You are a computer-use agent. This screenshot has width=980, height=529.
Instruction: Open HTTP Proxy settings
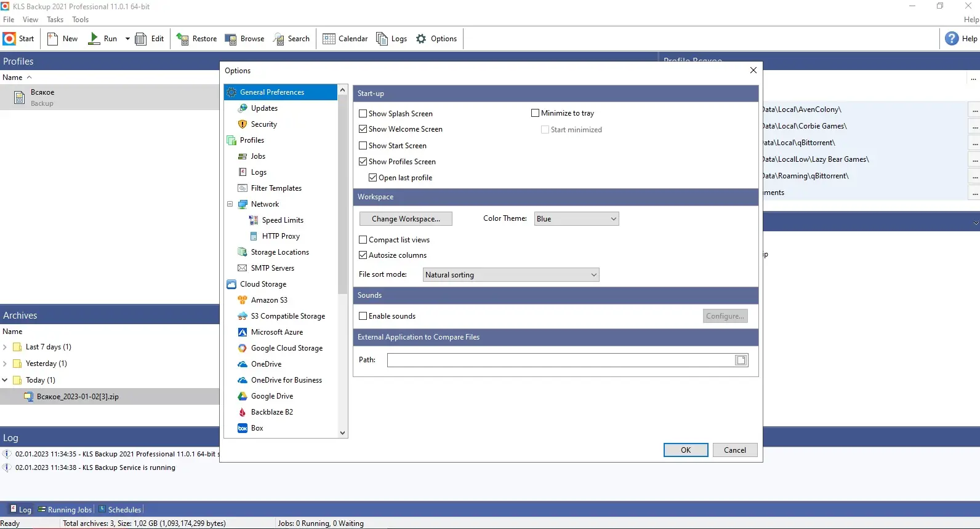281,236
